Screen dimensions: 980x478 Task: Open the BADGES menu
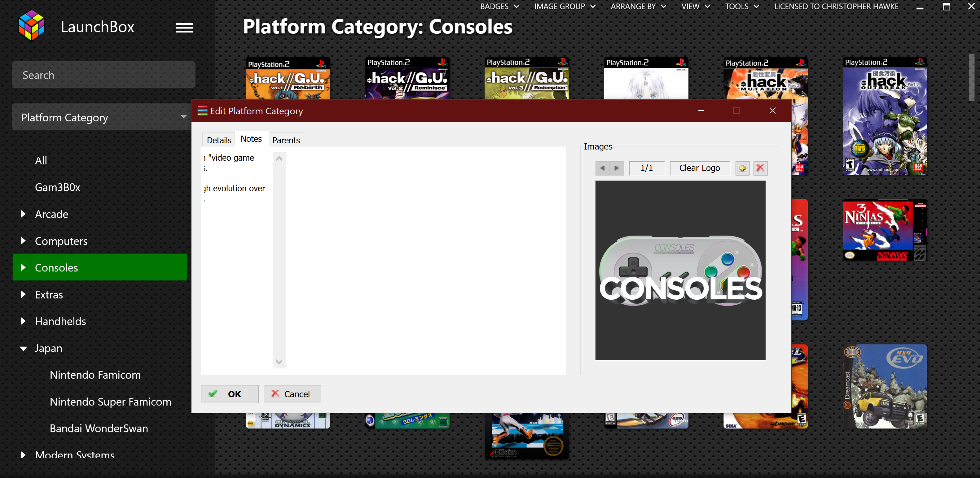[499, 7]
